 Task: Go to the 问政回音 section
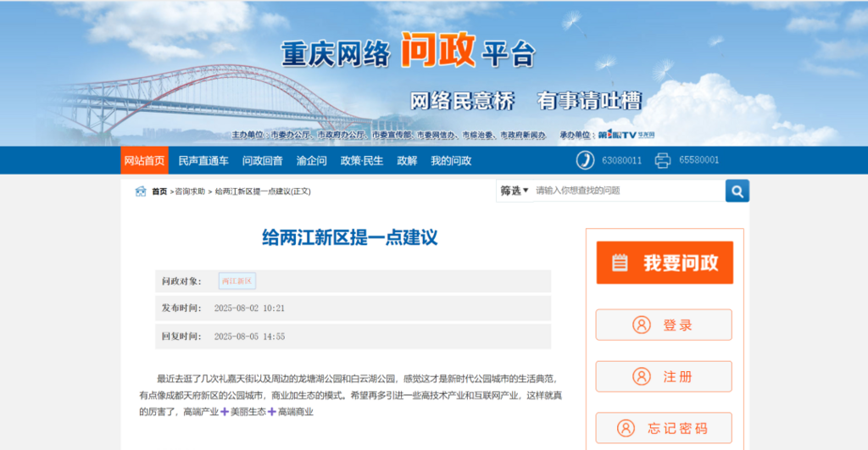point(262,161)
